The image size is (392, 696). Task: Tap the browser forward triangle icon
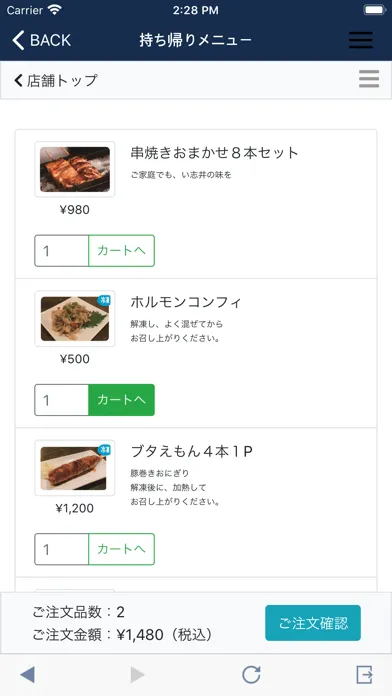pyautogui.click(x=138, y=675)
